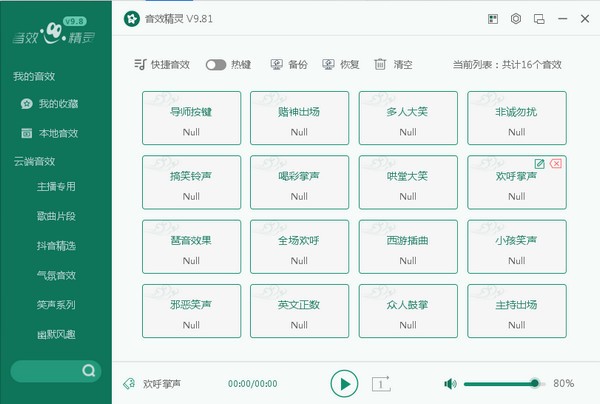Switch to mini window mode icon
This screenshot has height=404, width=600.
pyautogui.click(x=539, y=19)
